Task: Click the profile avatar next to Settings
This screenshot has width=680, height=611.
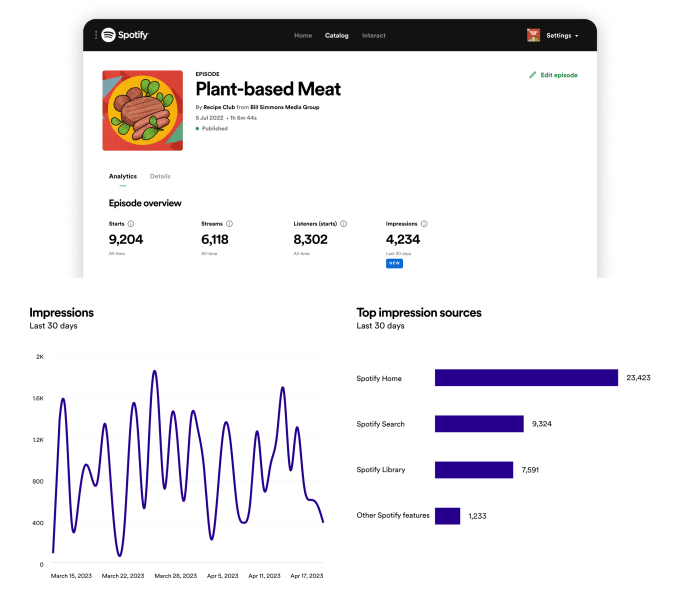Action: pyautogui.click(x=533, y=35)
